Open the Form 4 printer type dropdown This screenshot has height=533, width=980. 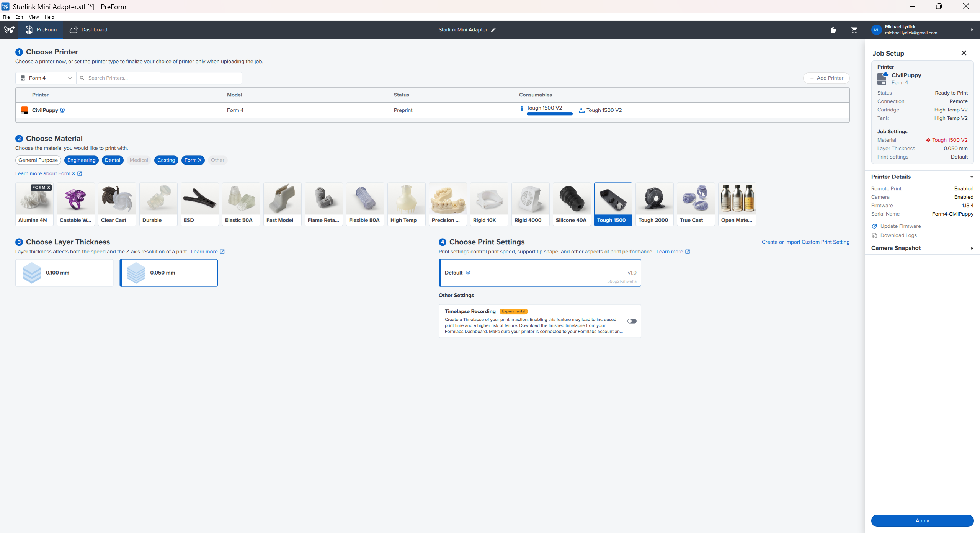pyautogui.click(x=46, y=78)
